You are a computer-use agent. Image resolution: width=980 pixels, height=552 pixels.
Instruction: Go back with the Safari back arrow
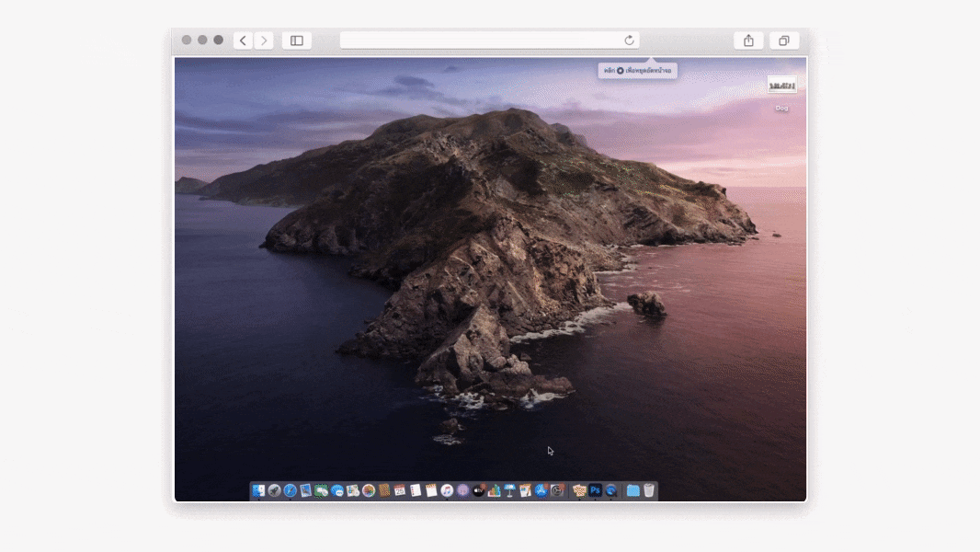(243, 40)
